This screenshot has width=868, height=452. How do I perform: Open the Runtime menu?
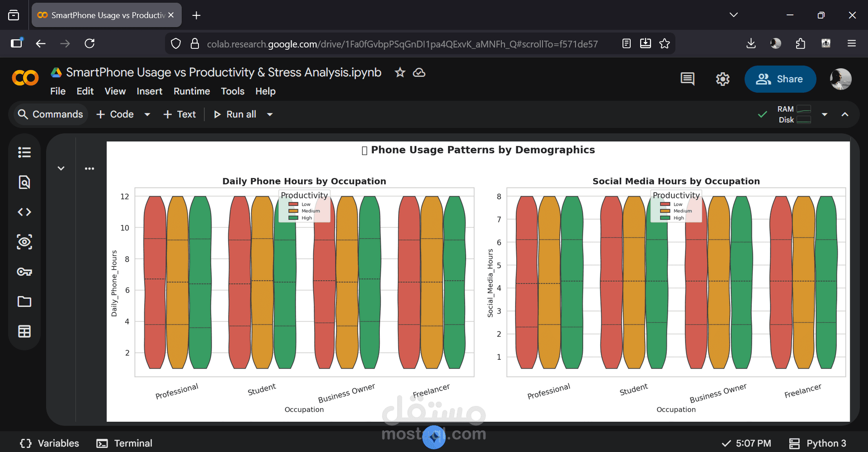[192, 91]
